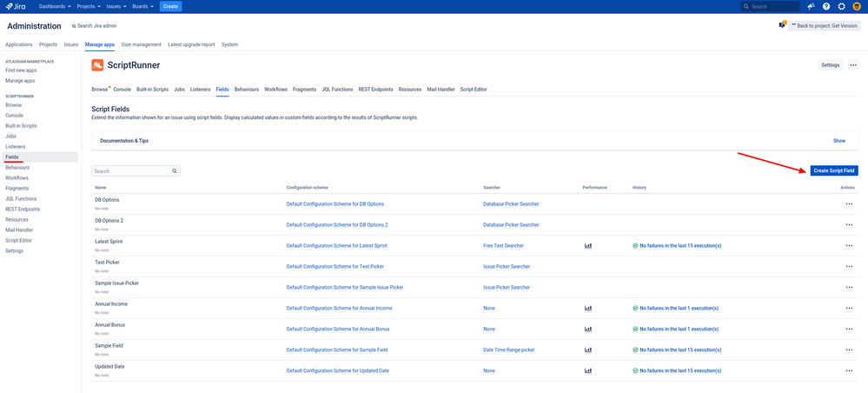Image resolution: width=868 pixels, height=393 pixels.
Task: Click the blue Create button in header
Action: point(170,6)
